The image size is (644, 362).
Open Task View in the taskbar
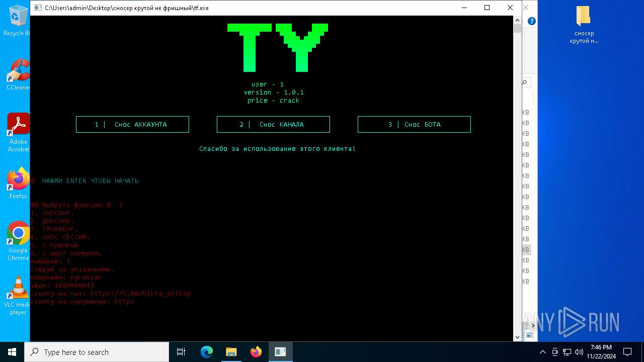(181, 352)
